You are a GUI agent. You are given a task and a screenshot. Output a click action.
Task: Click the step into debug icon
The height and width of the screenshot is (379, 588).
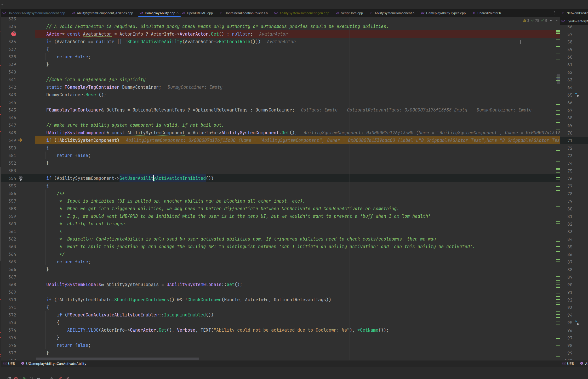click(45, 378)
